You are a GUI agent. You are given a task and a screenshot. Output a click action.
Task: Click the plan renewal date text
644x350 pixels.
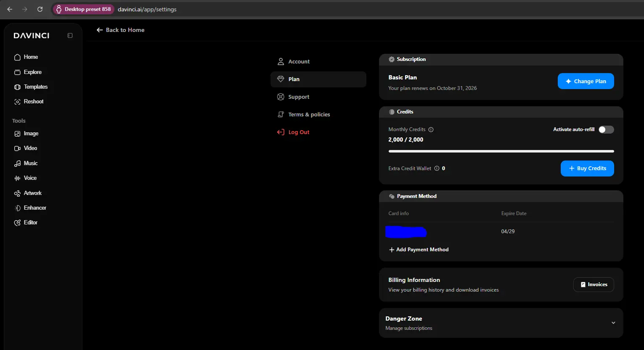(x=432, y=88)
